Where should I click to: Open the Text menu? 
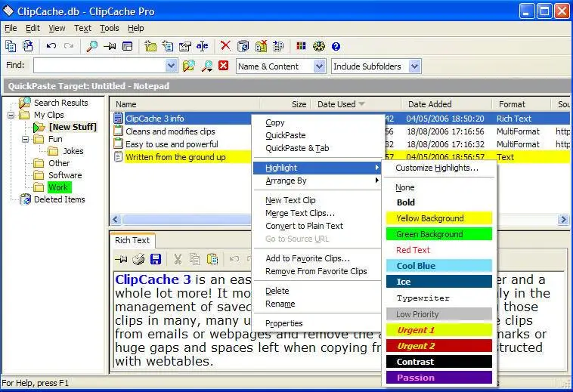82,28
